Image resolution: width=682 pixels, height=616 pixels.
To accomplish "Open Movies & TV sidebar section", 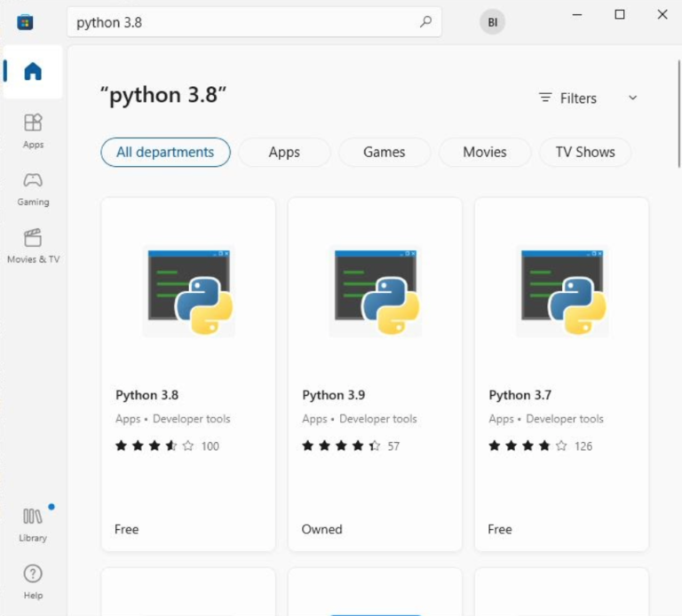I will (x=33, y=245).
